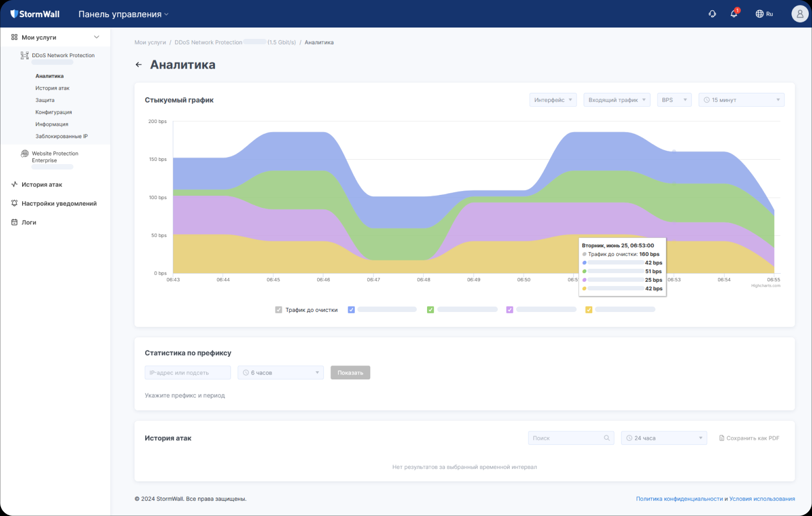Toggle the Трафик до очистки checkbox
This screenshot has width=812, height=516.
[x=279, y=310]
